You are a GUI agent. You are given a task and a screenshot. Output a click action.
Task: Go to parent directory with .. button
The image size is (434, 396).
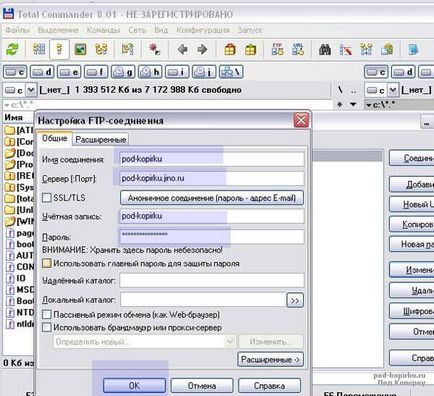(x=353, y=90)
